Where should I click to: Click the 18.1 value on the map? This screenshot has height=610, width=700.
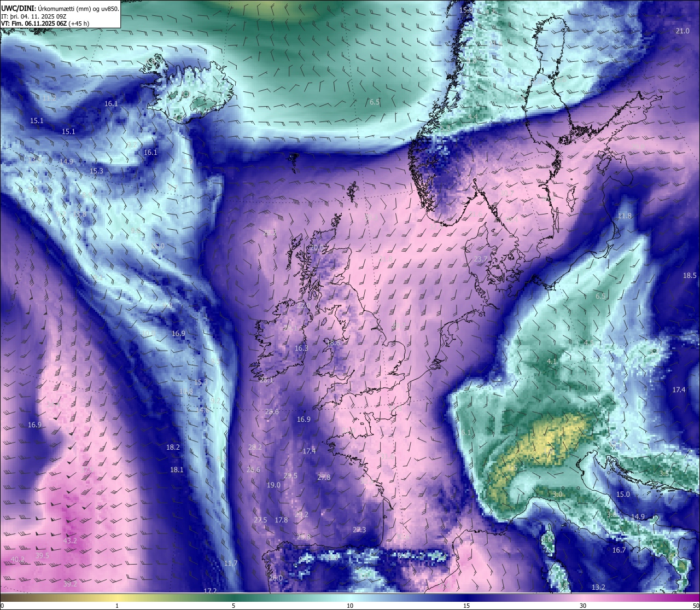(x=177, y=469)
